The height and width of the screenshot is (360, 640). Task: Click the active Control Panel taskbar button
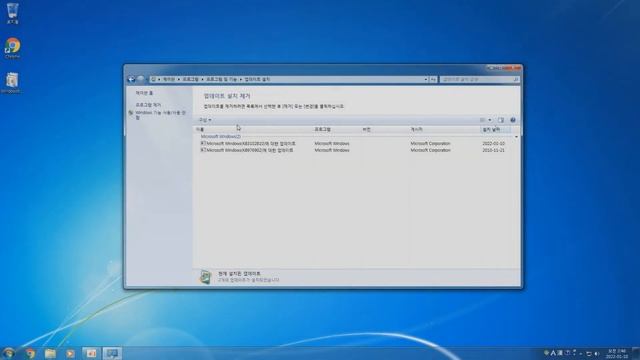point(112,353)
